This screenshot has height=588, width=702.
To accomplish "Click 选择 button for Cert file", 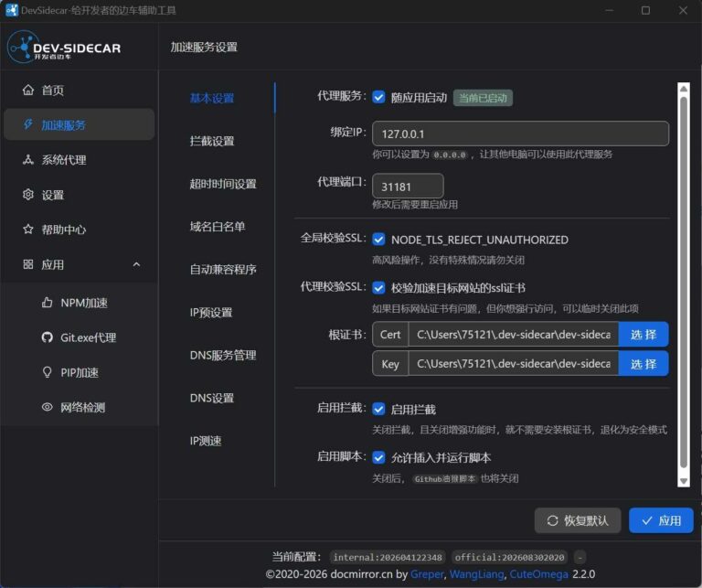I will [643, 334].
